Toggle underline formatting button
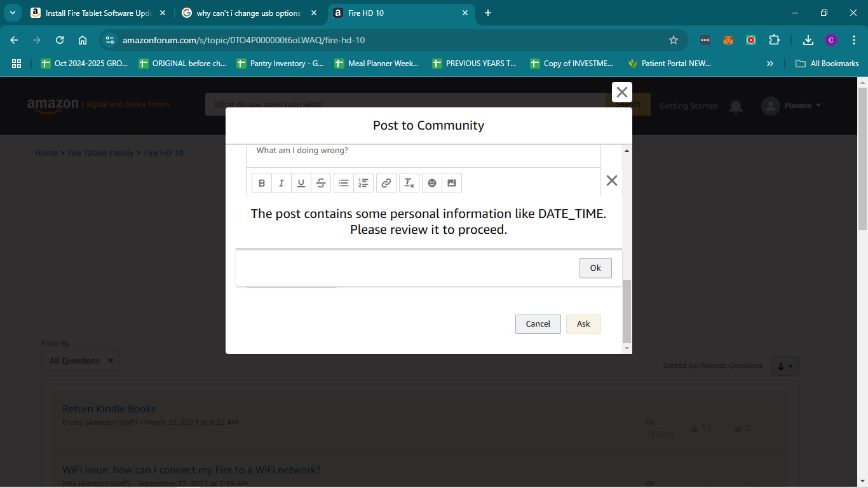This screenshot has height=488, width=868. 301,183
